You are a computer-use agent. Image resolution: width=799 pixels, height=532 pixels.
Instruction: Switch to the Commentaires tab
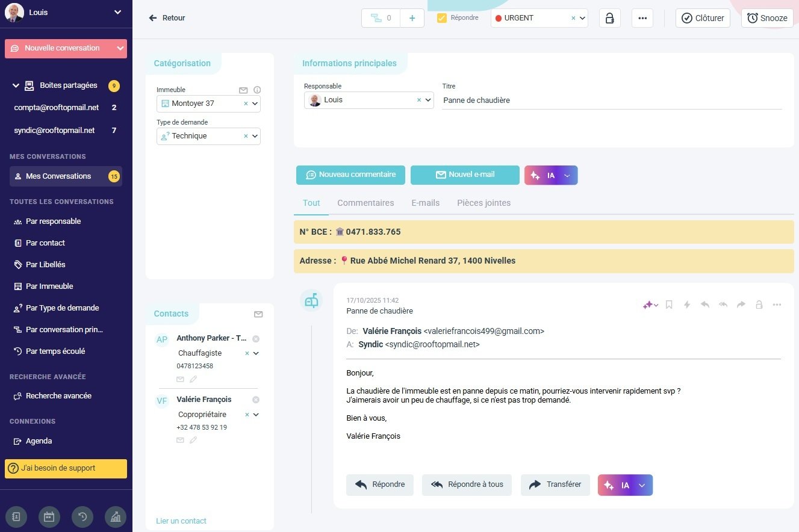tap(365, 203)
